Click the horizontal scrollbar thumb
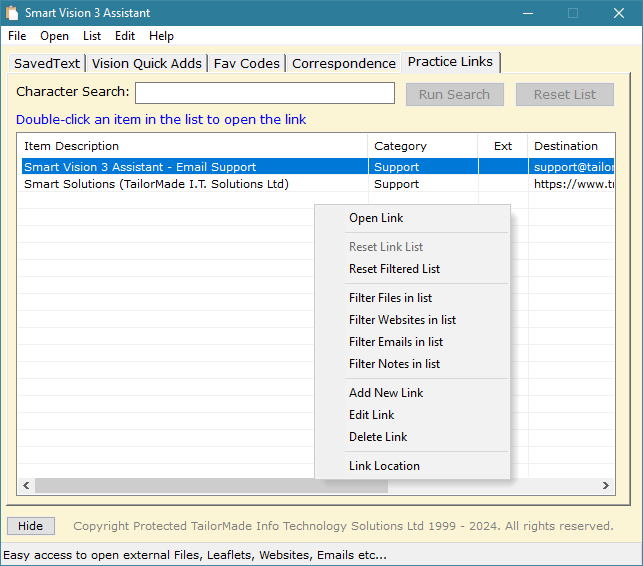643x566 pixels. [212, 486]
